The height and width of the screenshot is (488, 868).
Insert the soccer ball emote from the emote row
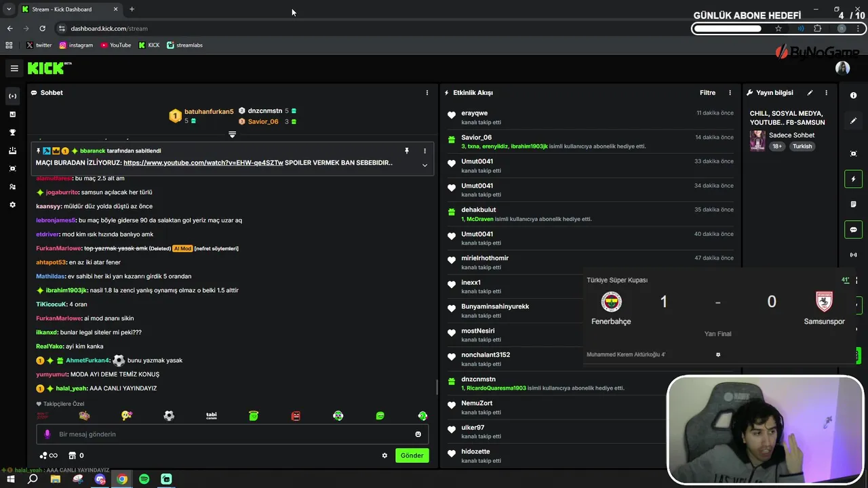click(169, 415)
